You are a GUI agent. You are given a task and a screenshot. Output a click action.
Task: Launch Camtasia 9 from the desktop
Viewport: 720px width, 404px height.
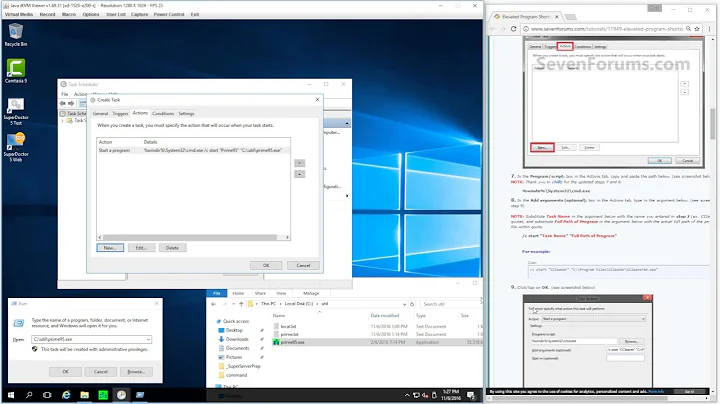(x=16, y=71)
